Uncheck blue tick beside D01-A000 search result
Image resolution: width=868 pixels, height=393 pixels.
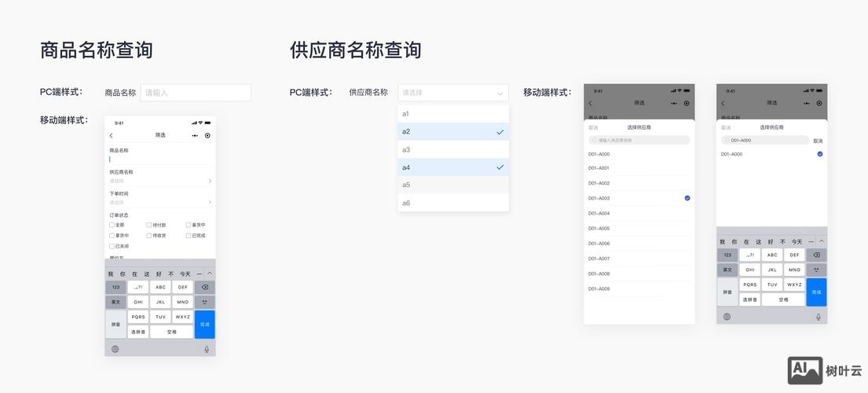[x=820, y=154]
